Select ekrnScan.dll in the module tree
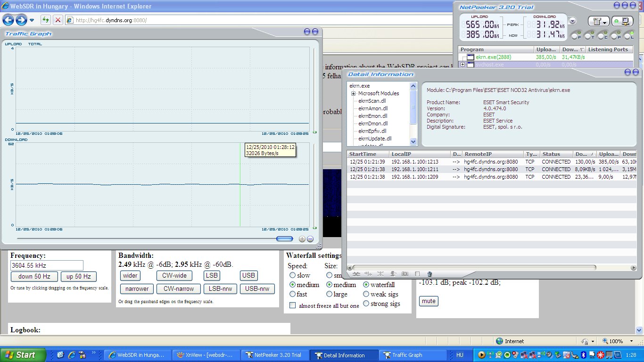Viewport: 644px width, 362px height. coord(372,101)
